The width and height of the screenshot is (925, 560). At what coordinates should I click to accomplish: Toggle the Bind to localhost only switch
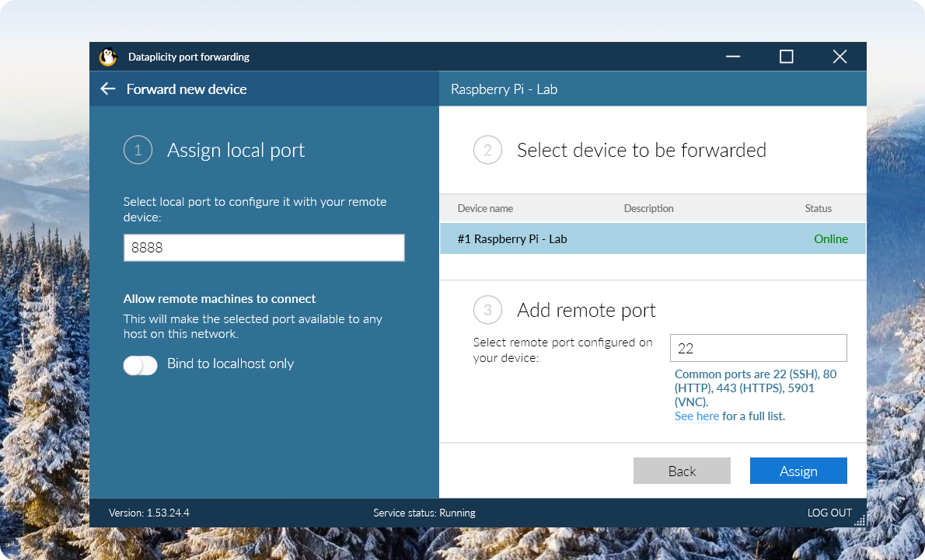141,366
